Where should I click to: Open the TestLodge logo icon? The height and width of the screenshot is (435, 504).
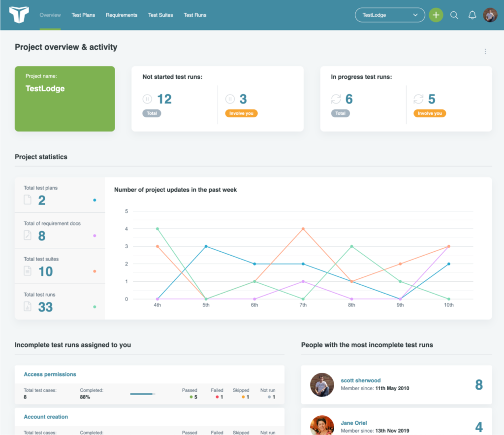coord(19,15)
